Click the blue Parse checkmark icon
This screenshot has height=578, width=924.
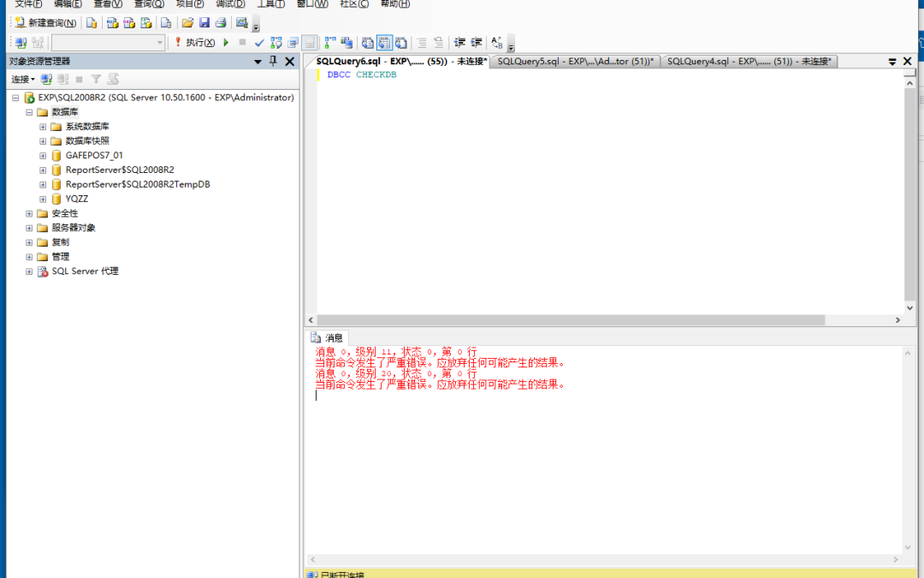point(258,43)
